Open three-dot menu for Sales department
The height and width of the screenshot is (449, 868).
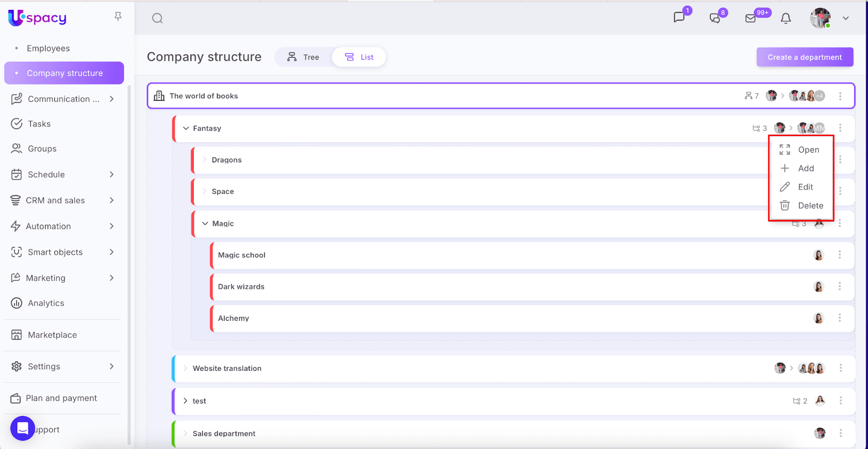pyautogui.click(x=840, y=433)
